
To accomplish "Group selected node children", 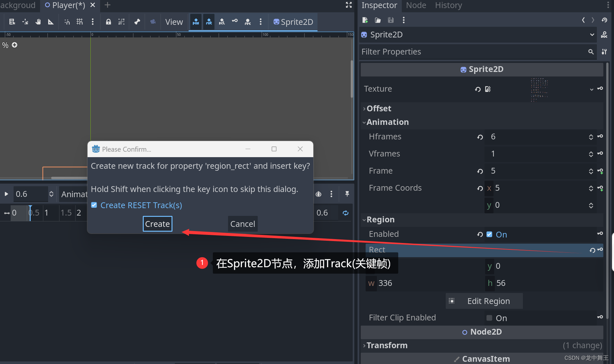I will tap(121, 22).
